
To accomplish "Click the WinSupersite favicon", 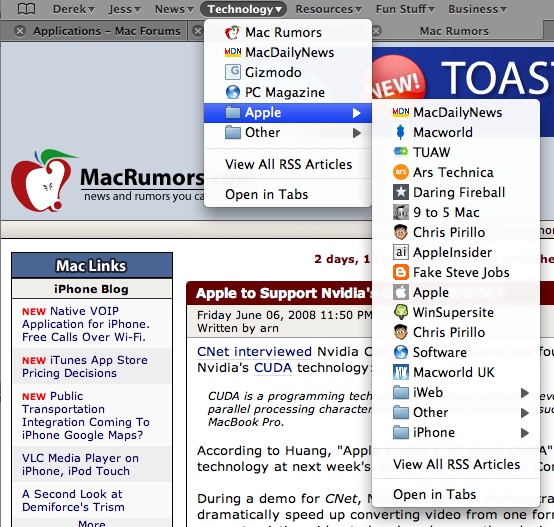I will coord(401,312).
